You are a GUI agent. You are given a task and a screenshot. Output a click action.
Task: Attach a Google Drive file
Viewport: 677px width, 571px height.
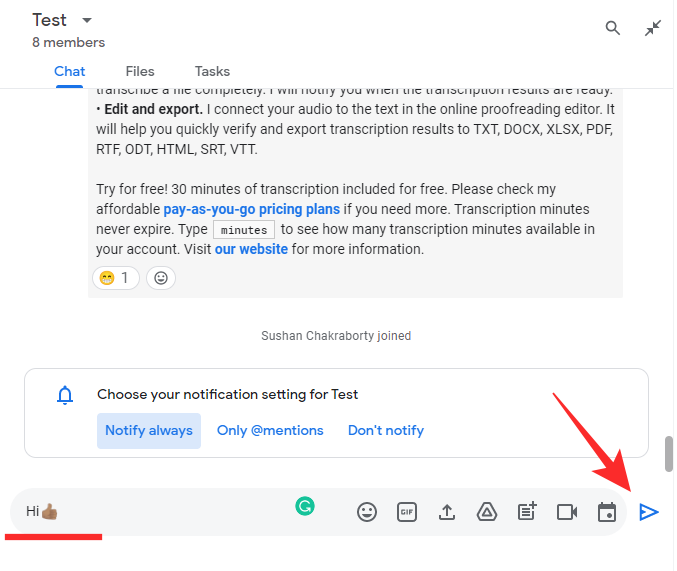pyautogui.click(x=487, y=512)
